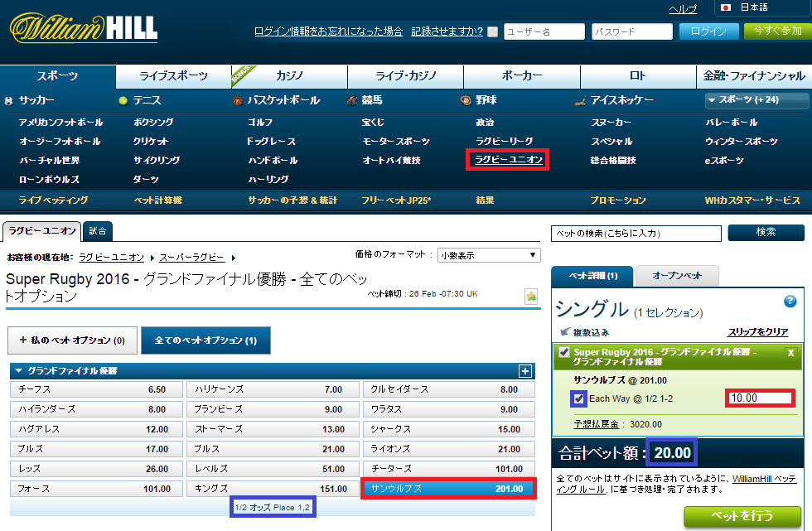This screenshot has height=531, width=812.
Task: Open the 価格のフォーマット dropdown
Action: 489,255
